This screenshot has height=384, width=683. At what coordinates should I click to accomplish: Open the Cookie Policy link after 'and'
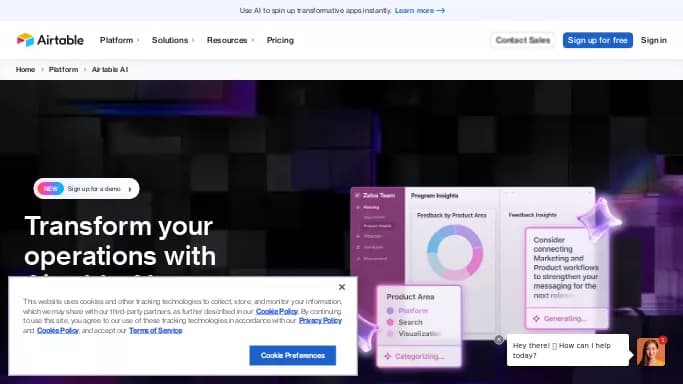pos(57,330)
